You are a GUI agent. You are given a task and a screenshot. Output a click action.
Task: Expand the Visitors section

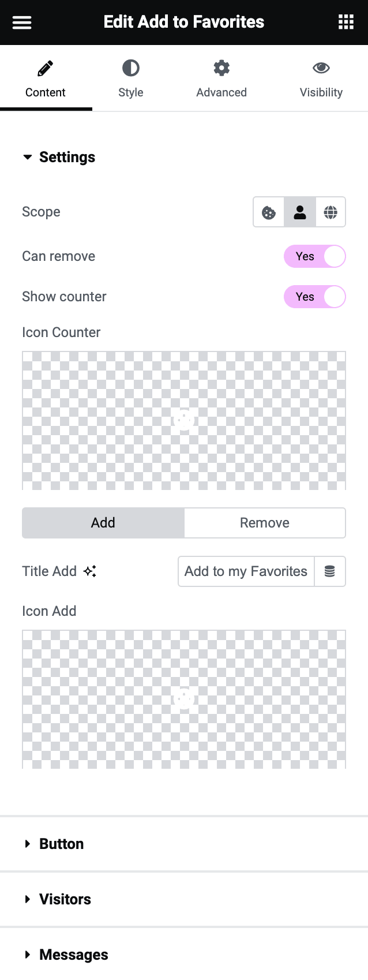pyautogui.click(x=65, y=899)
